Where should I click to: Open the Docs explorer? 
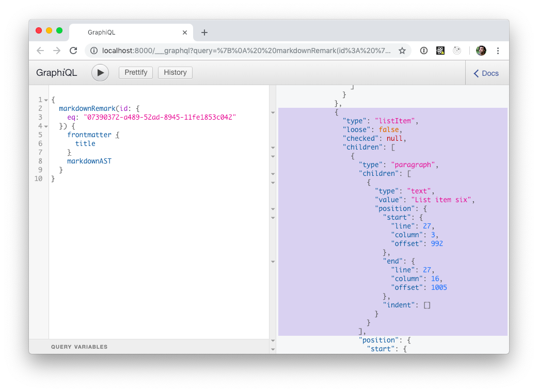485,73
